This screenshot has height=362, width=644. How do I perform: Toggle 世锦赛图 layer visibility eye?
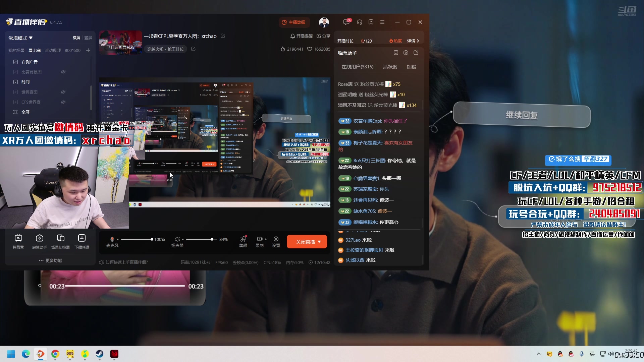click(63, 92)
